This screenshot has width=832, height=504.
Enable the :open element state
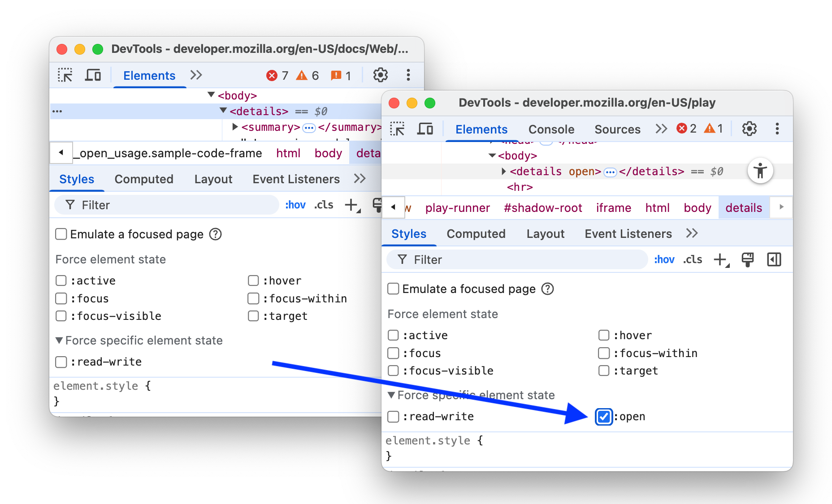click(603, 417)
